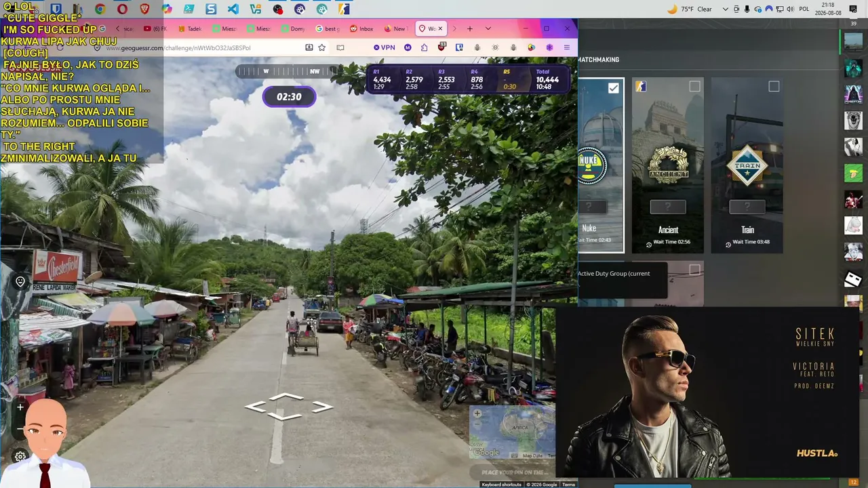Image resolution: width=868 pixels, height=488 pixels.
Task: Click the guess mini-map
Action: pos(512,432)
